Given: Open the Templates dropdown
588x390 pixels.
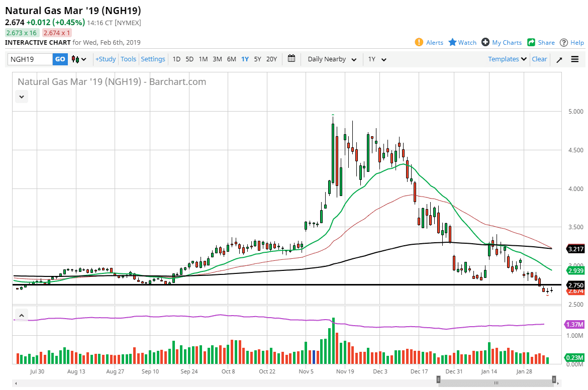Looking at the screenshot, I should [x=508, y=59].
